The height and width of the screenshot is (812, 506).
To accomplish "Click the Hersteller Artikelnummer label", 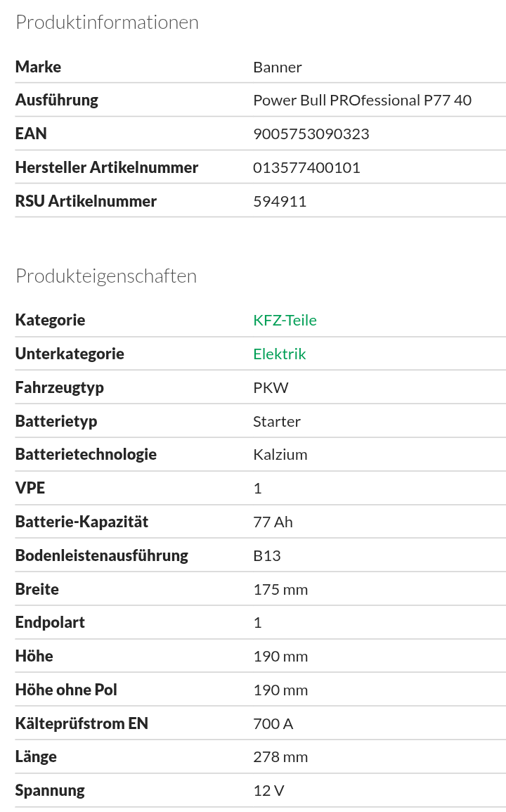I will 107,167.
